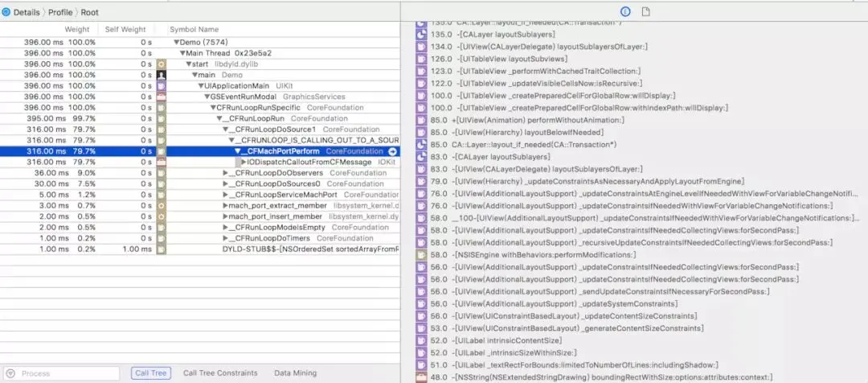
Task: Click the document icon next to the info icon
Action: coord(645,11)
